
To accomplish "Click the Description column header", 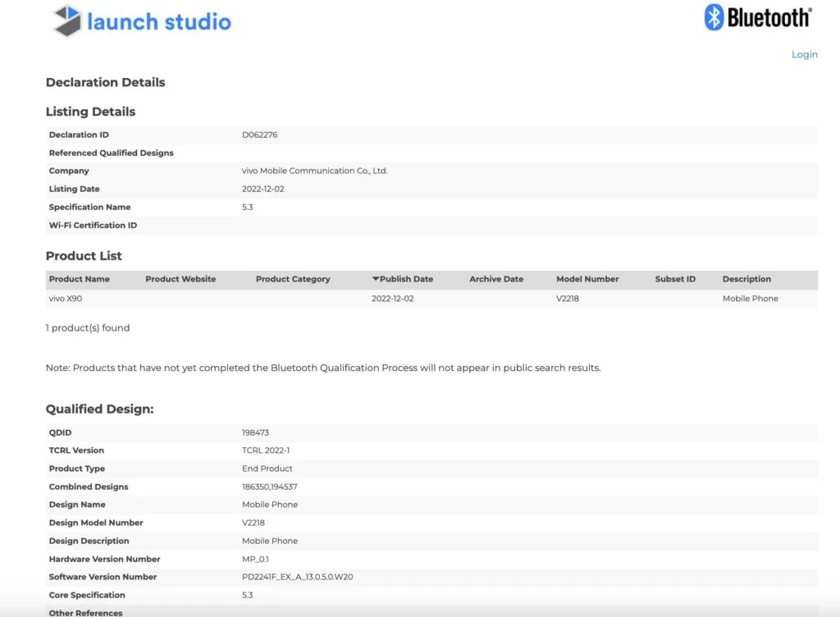I will [x=746, y=279].
